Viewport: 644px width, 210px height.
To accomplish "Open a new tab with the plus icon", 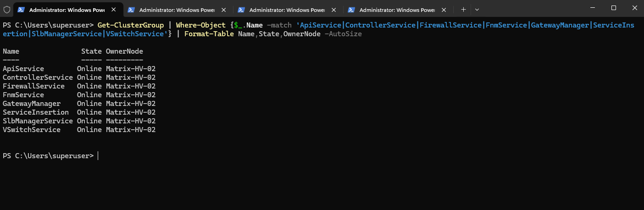I will (463, 9).
